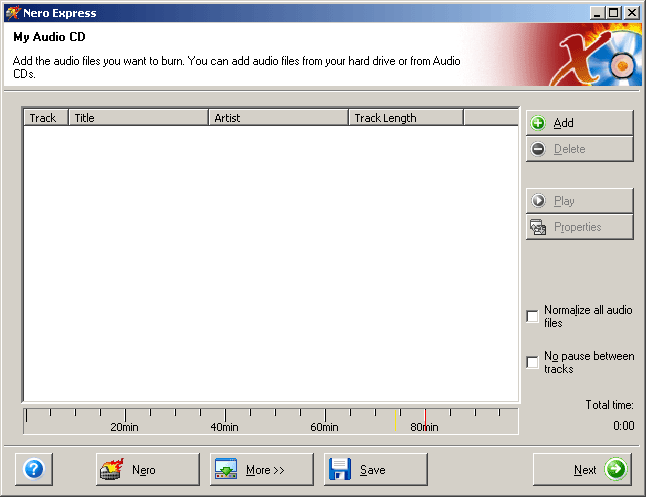Screen dimensions: 646x497
Task: Expand extra options with More >>
Action: (x=262, y=469)
